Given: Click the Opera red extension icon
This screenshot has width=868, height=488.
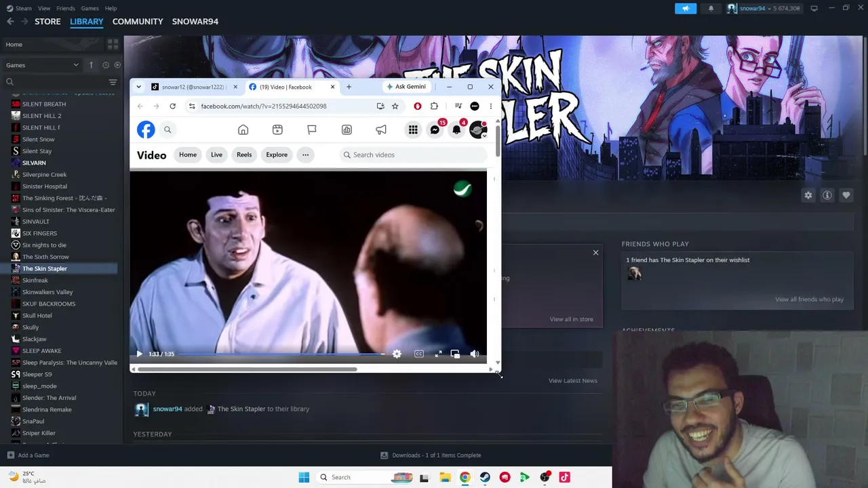Looking at the screenshot, I should [418, 106].
